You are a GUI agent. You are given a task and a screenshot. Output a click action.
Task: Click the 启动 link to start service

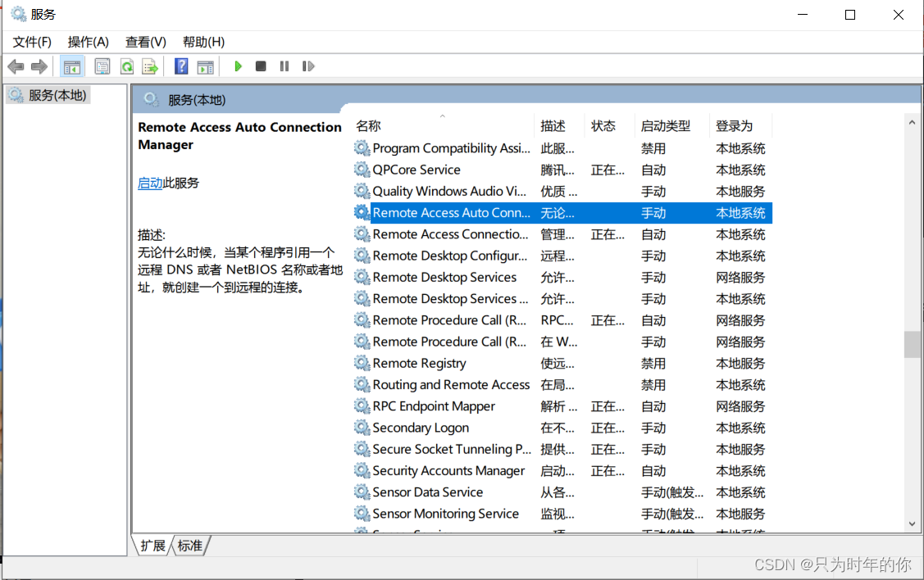(x=150, y=184)
